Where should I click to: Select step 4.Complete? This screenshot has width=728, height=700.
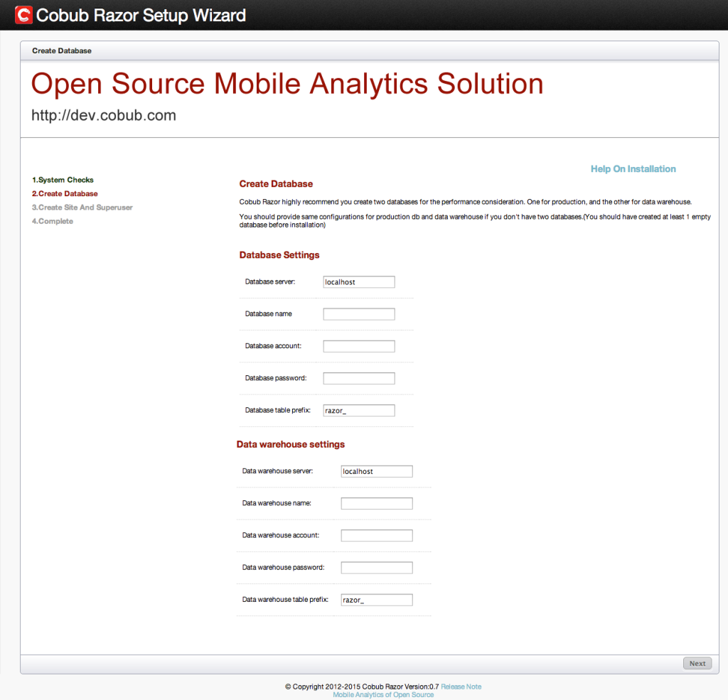point(53,222)
